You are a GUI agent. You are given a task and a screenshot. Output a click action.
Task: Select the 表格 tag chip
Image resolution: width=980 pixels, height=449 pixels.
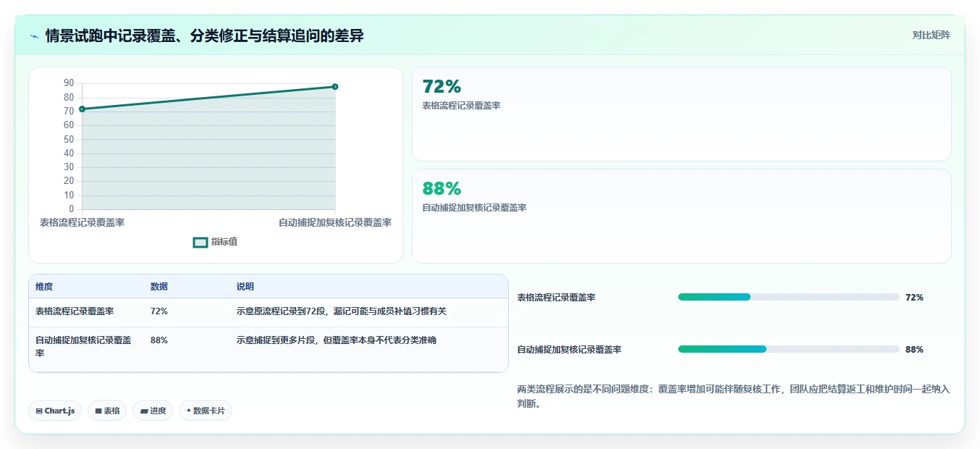tap(107, 411)
